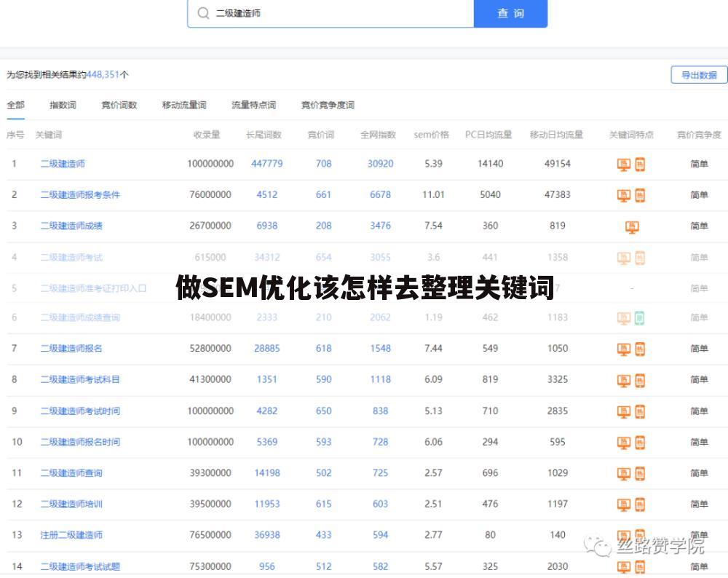This screenshot has height=578, width=728.
Task: Select the 移动流量词 tab
Action: [184, 105]
